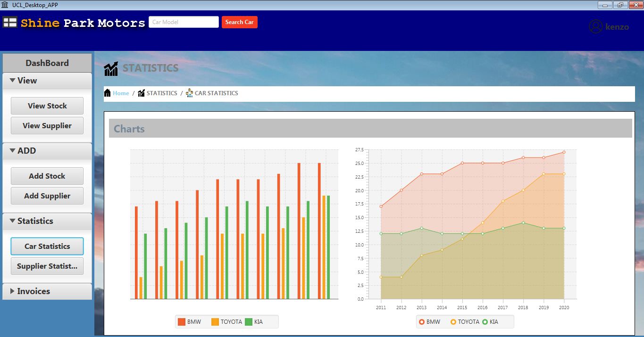
Task: Open the DashBoard panel header
Action: click(47, 63)
